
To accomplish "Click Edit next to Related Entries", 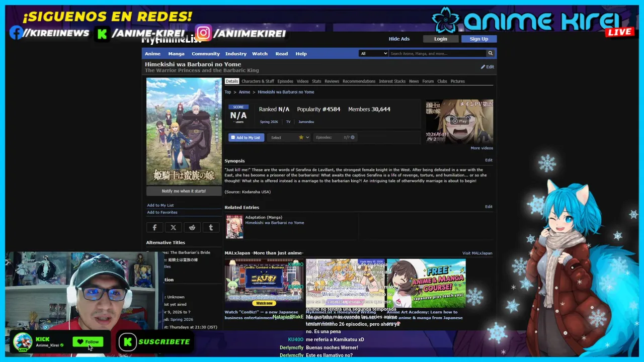I will [x=489, y=207].
